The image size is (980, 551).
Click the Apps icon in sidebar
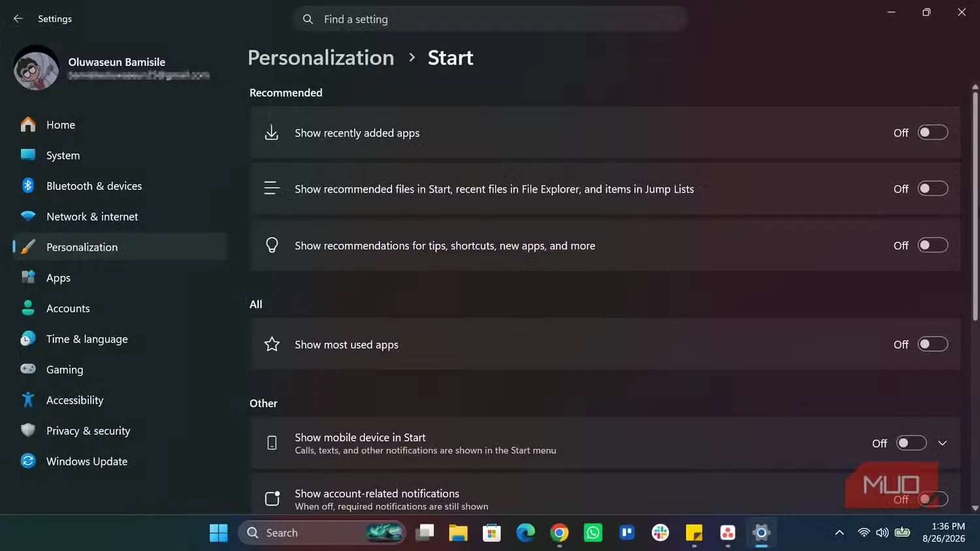[28, 277]
